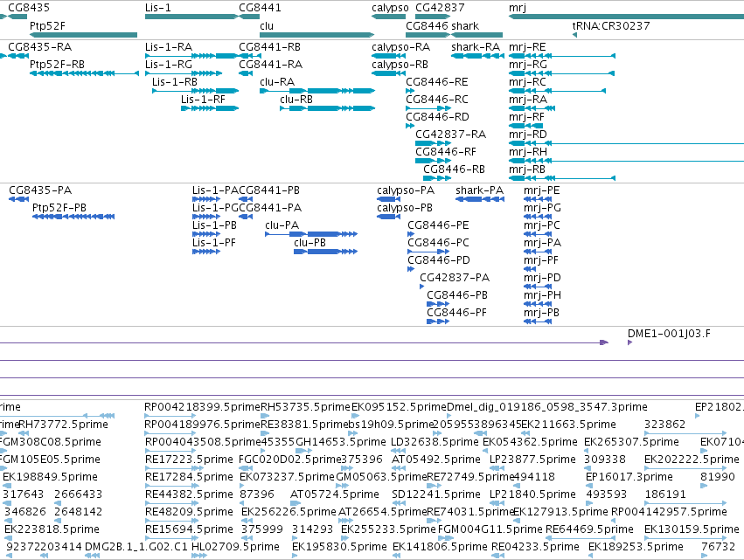
Task: Select protein calypso-PA
Action: point(388,199)
